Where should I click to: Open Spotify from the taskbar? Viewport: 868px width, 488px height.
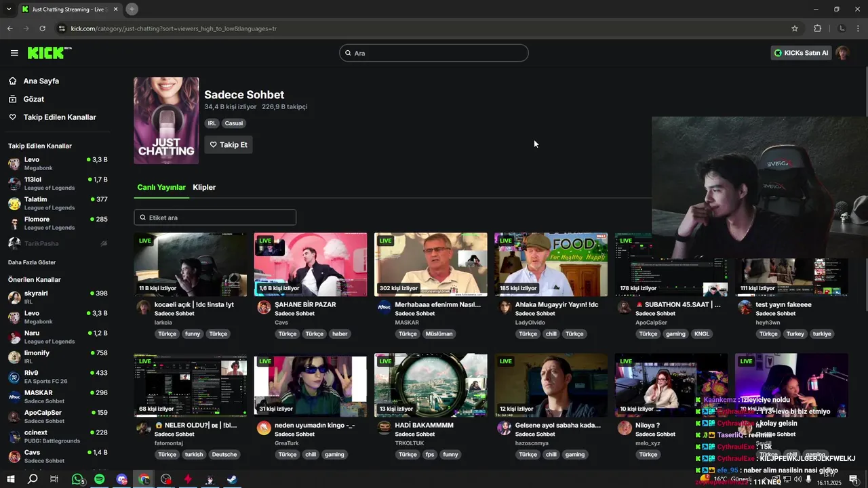click(100, 479)
